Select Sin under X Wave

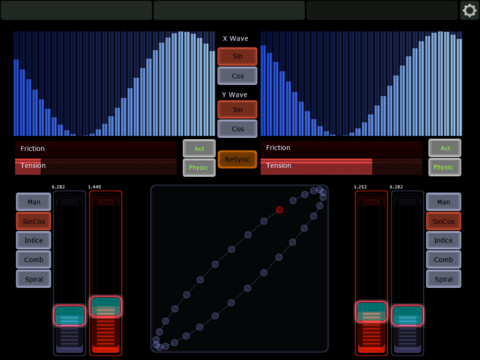pos(237,56)
